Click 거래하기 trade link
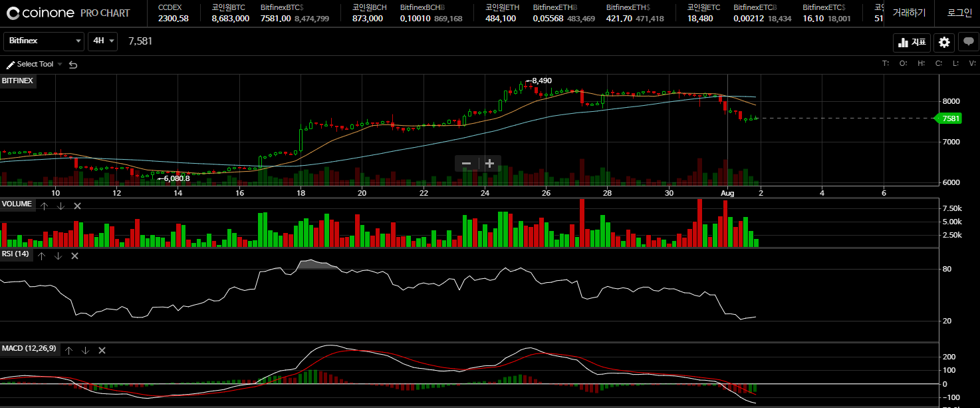Screen dimensions: 980x408 (909, 13)
